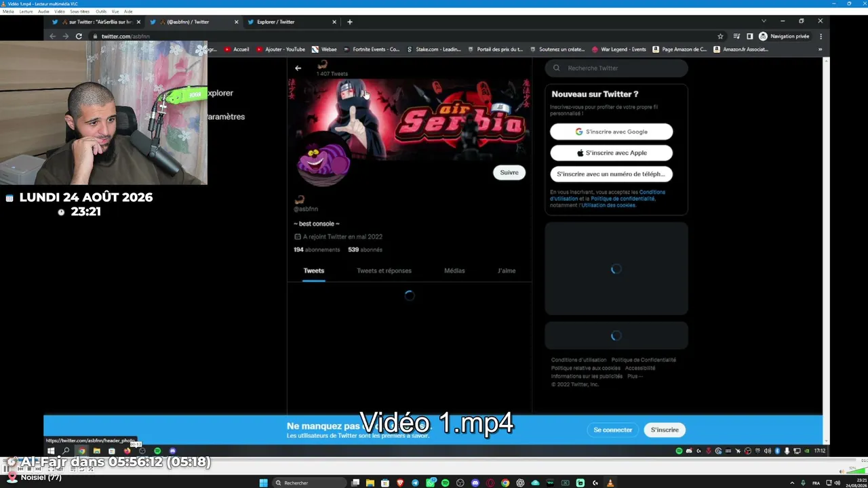The image size is (868, 488).
Task: Pause the video in VLC
Action: pyautogui.click(x=5, y=468)
